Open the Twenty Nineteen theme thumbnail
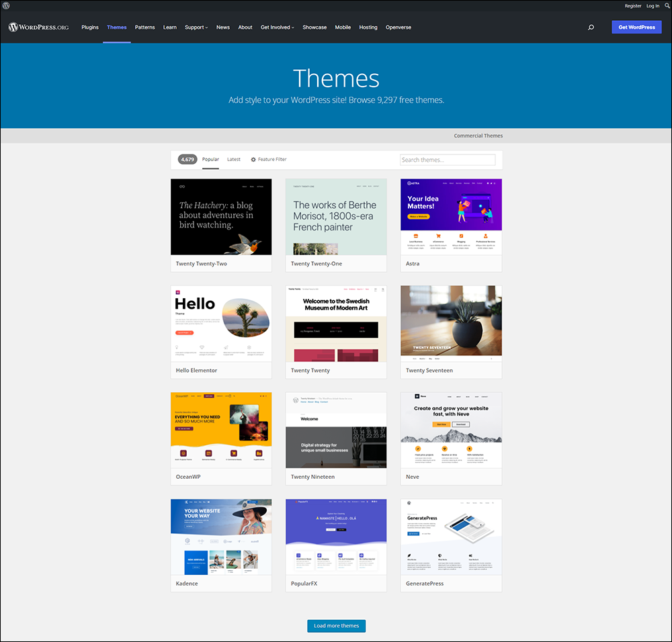This screenshot has width=672, height=642. click(336, 430)
